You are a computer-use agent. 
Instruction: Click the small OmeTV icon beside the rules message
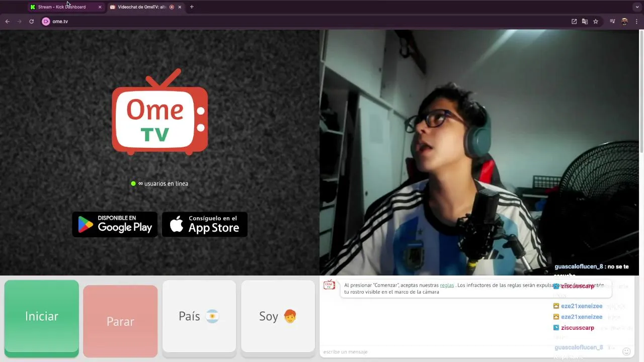tap(329, 285)
